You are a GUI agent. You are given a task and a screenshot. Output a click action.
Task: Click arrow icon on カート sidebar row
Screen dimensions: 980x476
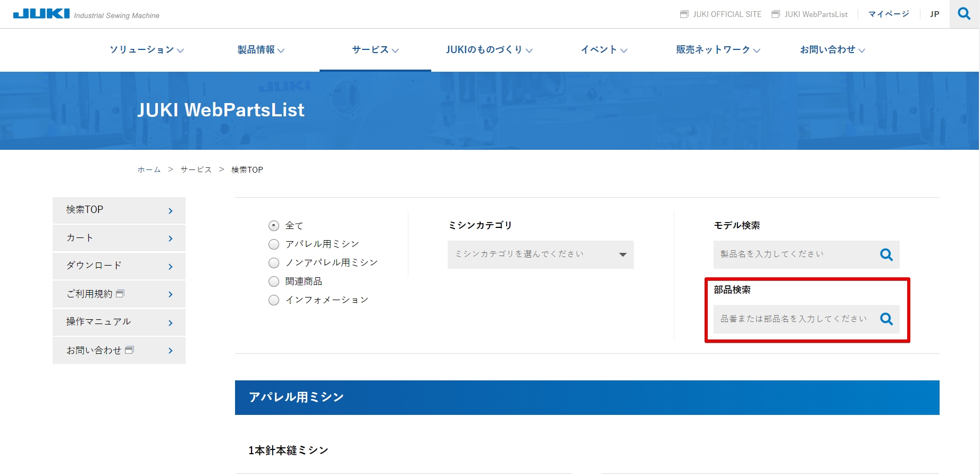pyautogui.click(x=171, y=239)
